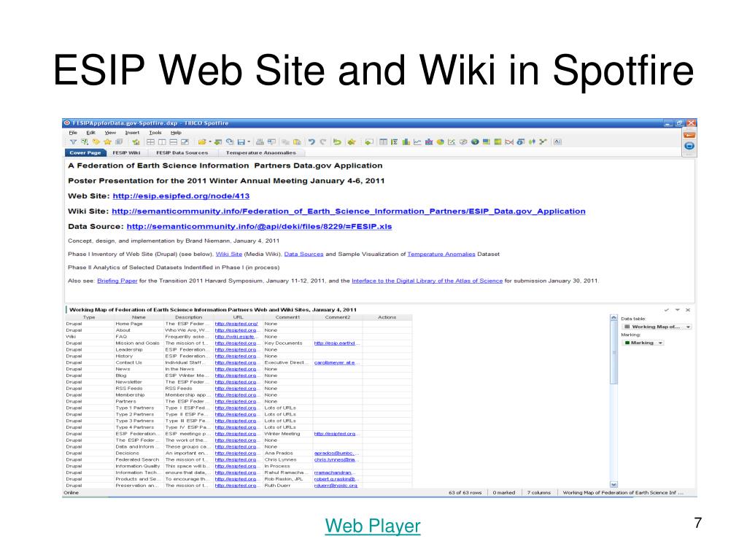Click the panel scrollbar down arrow
The width and height of the screenshot is (747, 560).
click(614, 484)
